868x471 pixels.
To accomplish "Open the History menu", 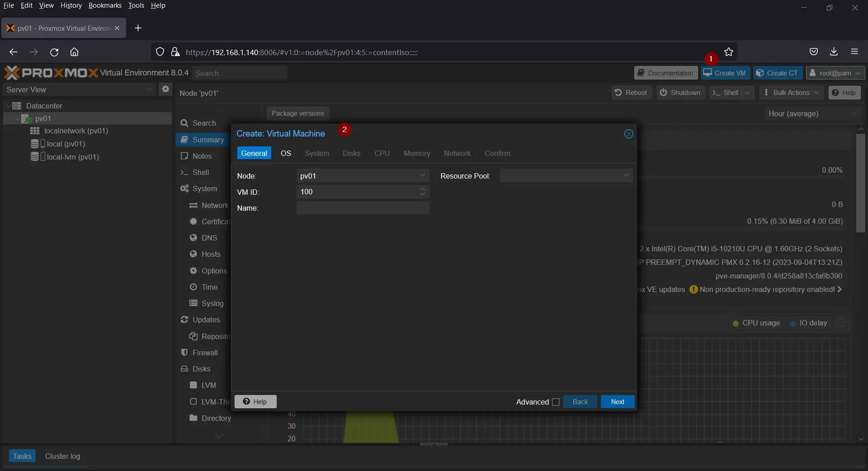I will pos(71,5).
